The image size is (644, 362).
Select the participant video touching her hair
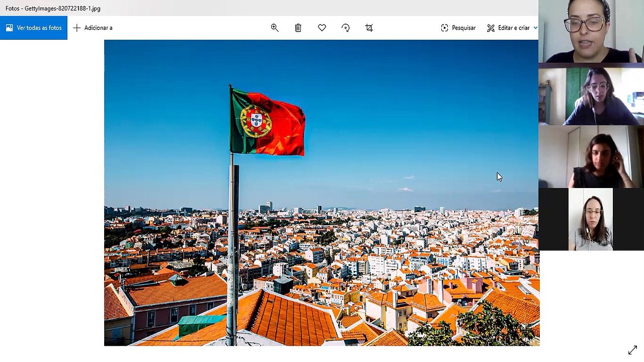pos(591,156)
